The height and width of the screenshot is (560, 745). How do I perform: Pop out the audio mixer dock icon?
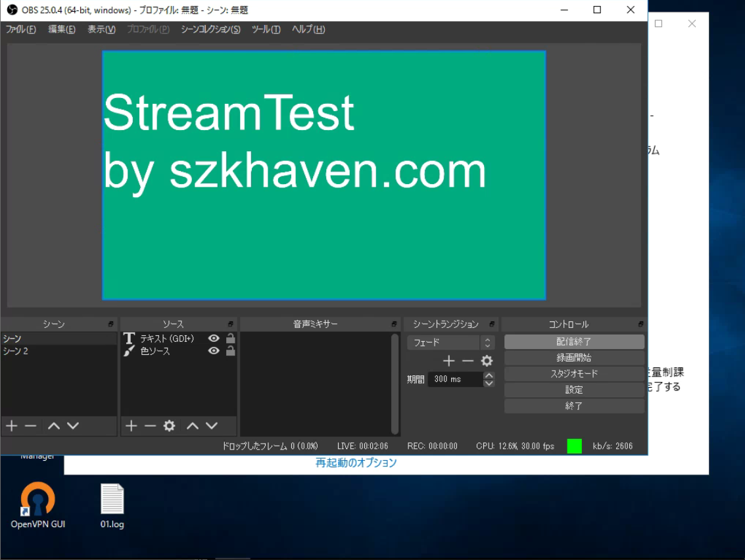tap(394, 325)
